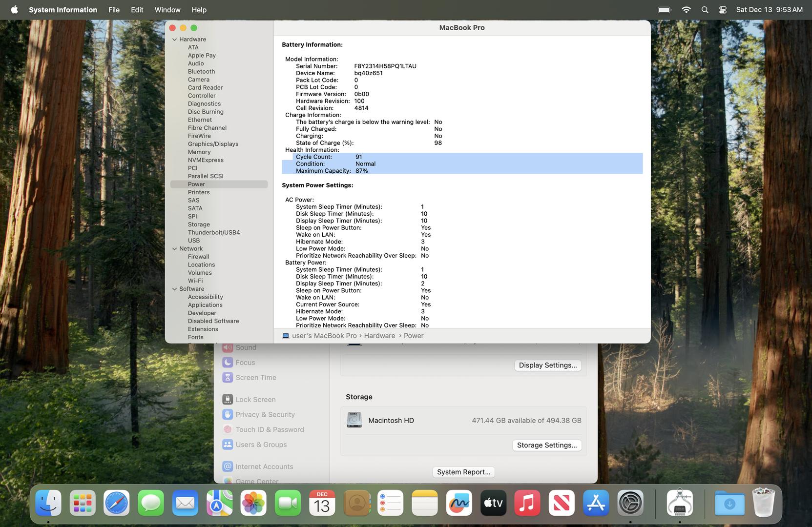This screenshot has height=527, width=812.
Task: Open Safari from the Dock
Action: [x=116, y=503]
